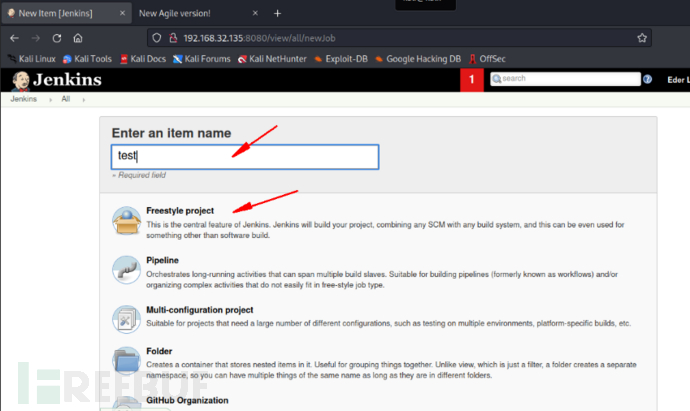Click the browser forward arrow
Viewport: 690px width, 411px height.
coord(36,38)
